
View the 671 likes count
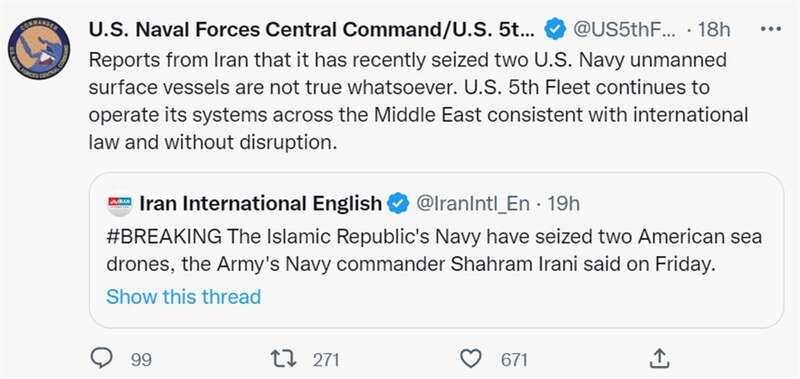click(514, 360)
